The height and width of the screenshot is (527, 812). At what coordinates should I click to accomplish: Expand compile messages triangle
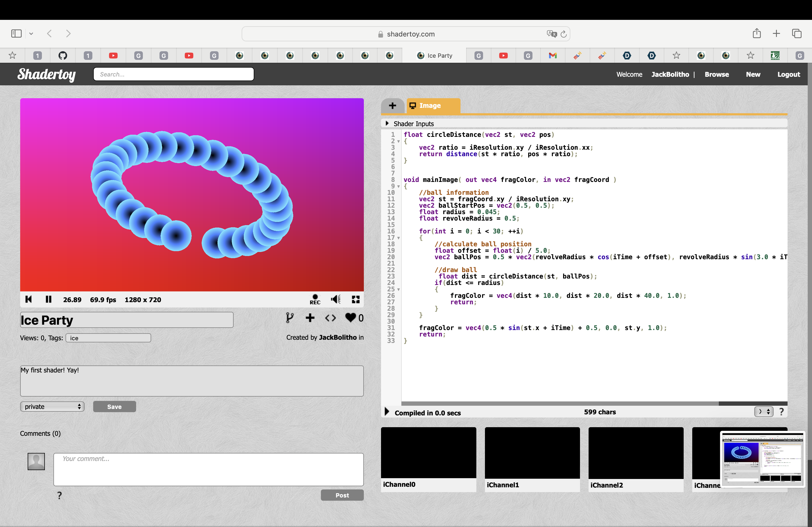[387, 412]
